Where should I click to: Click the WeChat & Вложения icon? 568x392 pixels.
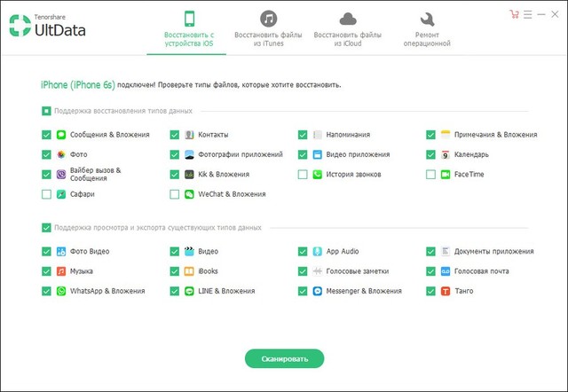click(189, 194)
